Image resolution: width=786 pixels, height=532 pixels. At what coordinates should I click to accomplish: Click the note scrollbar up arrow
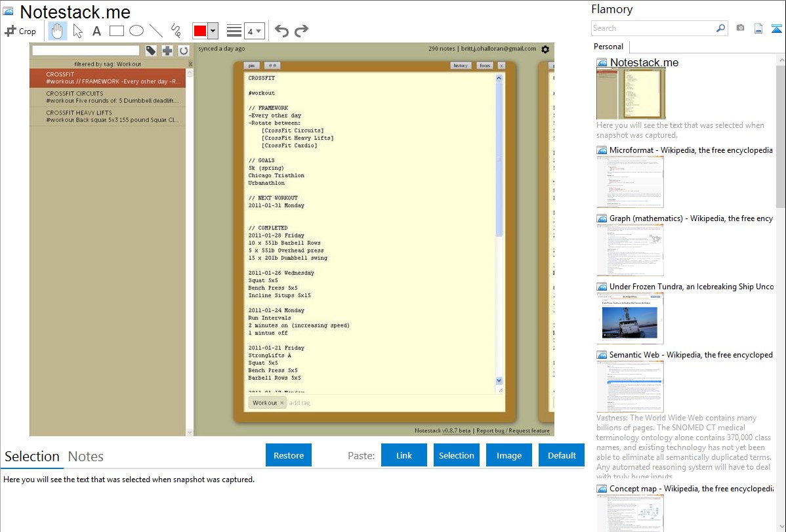click(x=499, y=78)
